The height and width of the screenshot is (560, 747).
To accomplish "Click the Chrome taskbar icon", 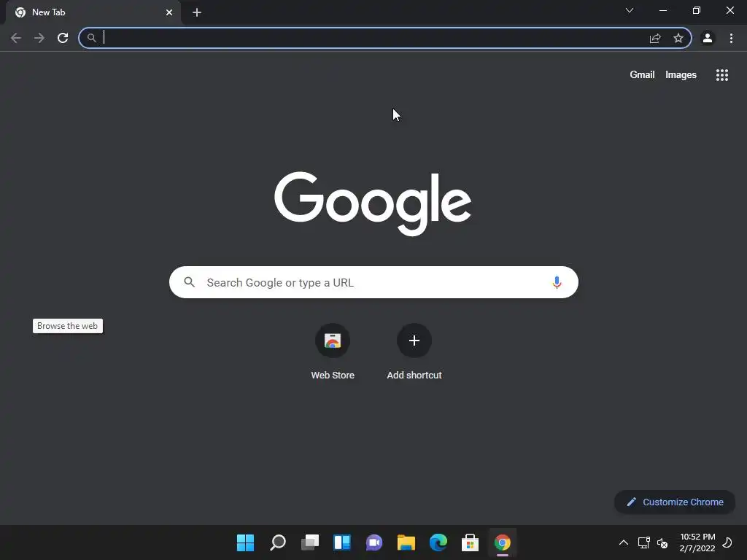I will coord(503,542).
